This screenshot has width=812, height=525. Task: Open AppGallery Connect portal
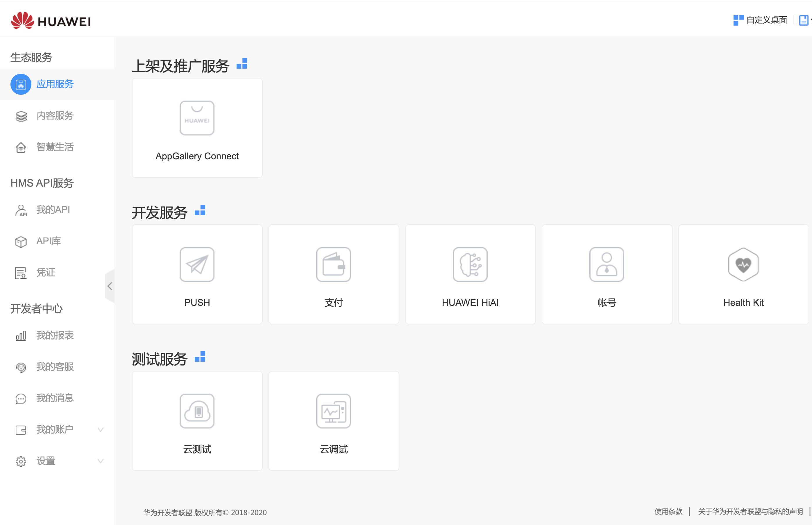point(196,127)
